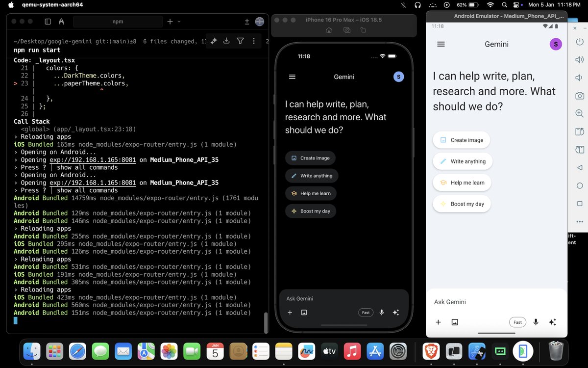Click the plus-minus diff icon in terminal header
The width and height of the screenshot is (588, 368).
247,22
